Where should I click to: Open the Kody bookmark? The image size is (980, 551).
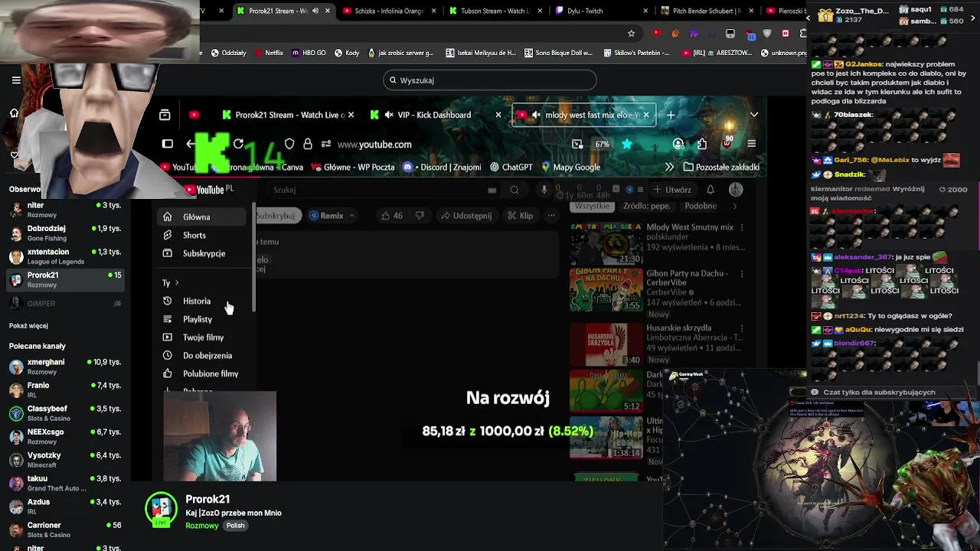point(346,53)
